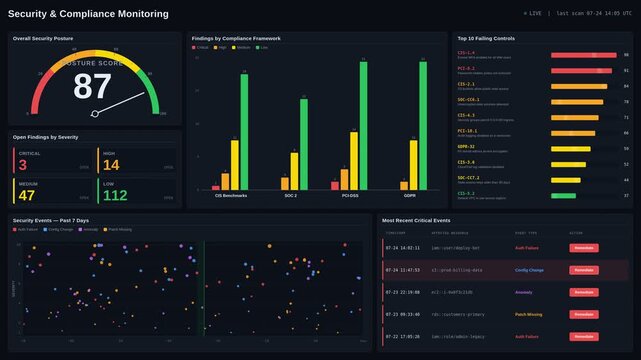
Task: Open the Low findings card showing 112
Action: pos(137,190)
